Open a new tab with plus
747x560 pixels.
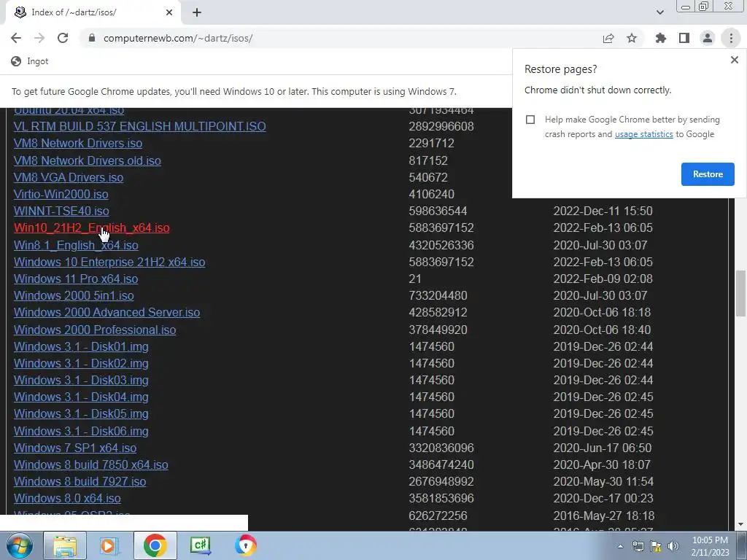click(197, 12)
